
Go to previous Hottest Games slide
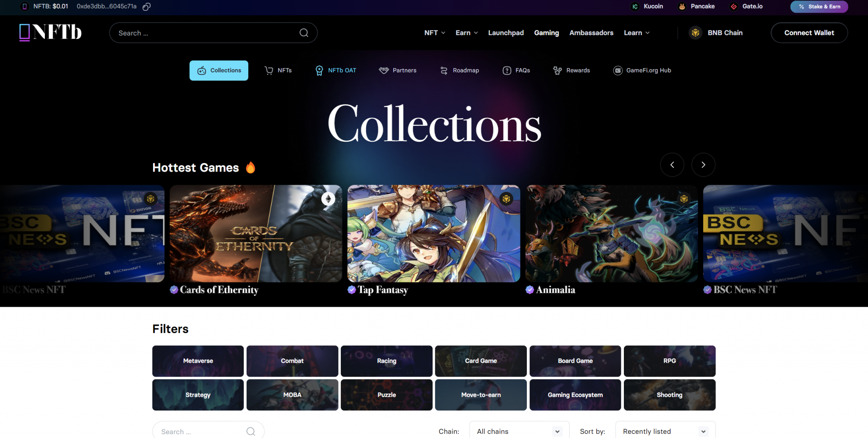tap(672, 165)
